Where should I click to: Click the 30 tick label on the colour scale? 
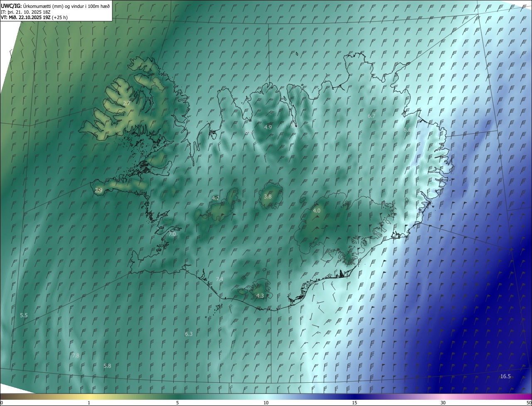pos(443,403)
